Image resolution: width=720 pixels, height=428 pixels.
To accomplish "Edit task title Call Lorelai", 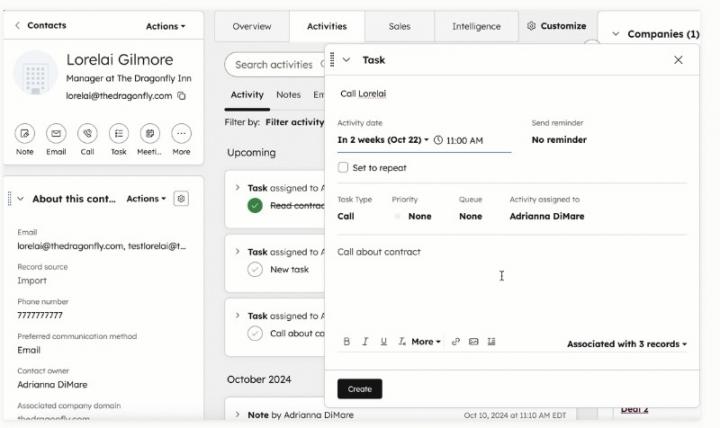I will coord(363,94).
